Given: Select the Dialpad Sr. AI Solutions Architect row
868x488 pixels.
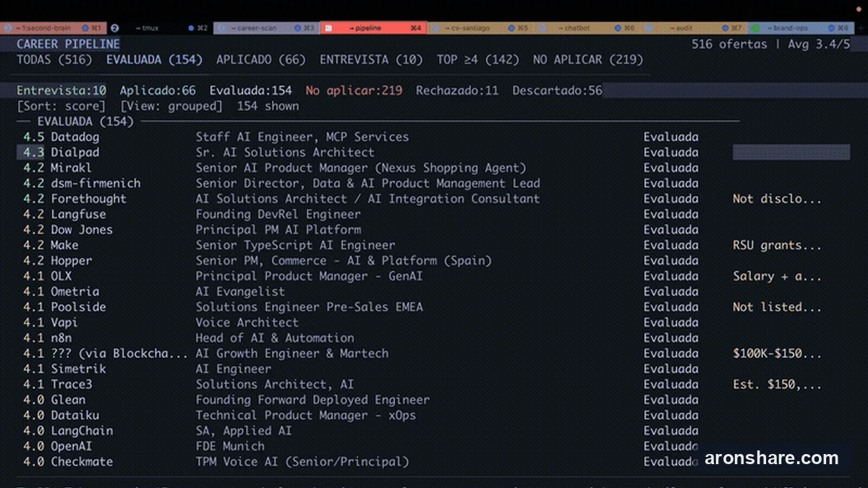Looking at the screenshot, I should [x=434, y=153].
